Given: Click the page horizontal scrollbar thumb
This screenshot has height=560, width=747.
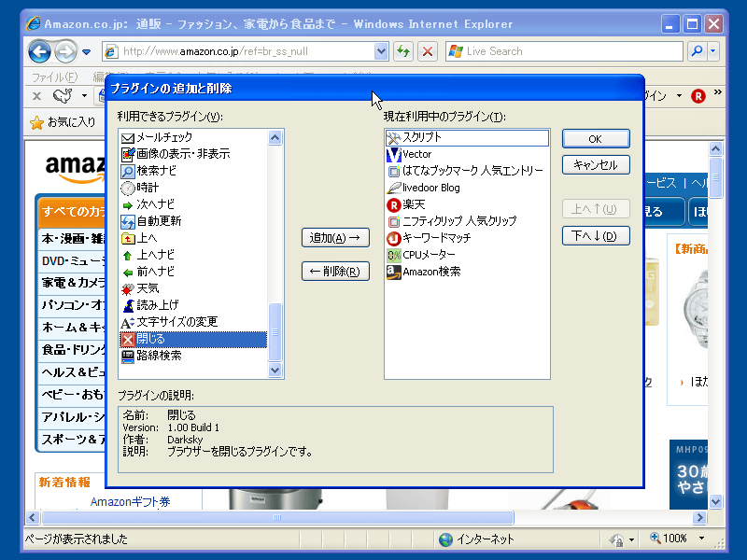Looking at the screenshot, I should [x=277, y=518].
